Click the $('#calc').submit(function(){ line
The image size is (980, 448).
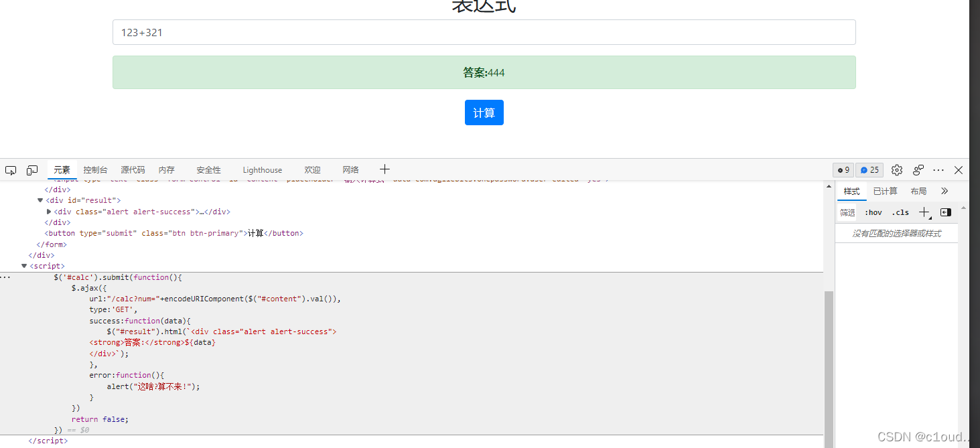118,277
